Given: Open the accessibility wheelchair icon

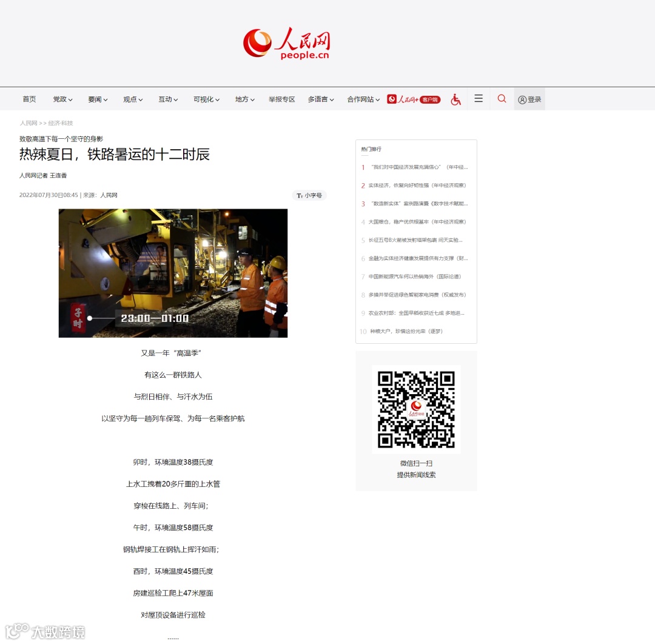Looking at the screenshot, I should (x=455, y=99).
